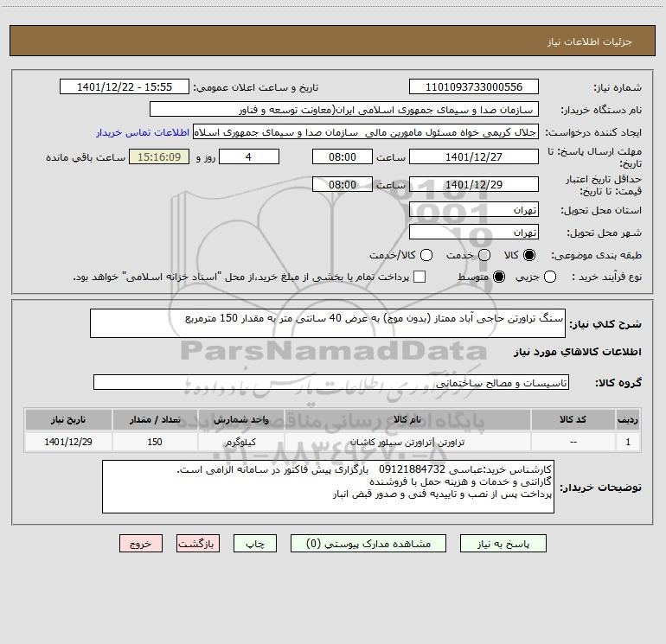Click announcement date field 1401/12/22 - 15:55
This screenshot has width=666, height=644.
(125, 87)
